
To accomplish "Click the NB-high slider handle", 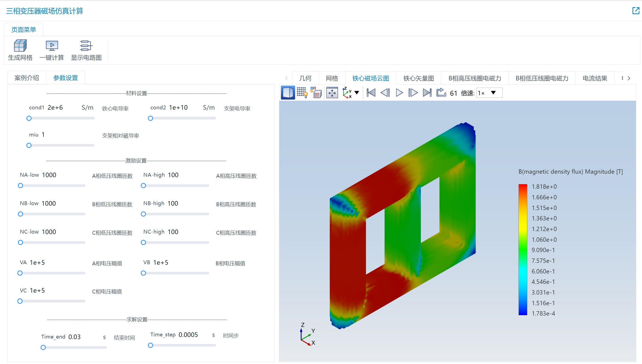I will pyautogui.click(x=143, y=214).
